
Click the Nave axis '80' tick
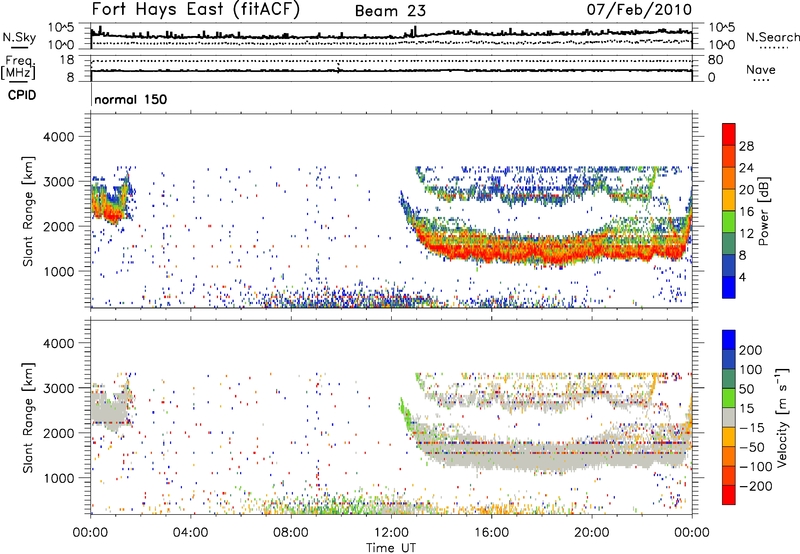[x=715, y=60]
